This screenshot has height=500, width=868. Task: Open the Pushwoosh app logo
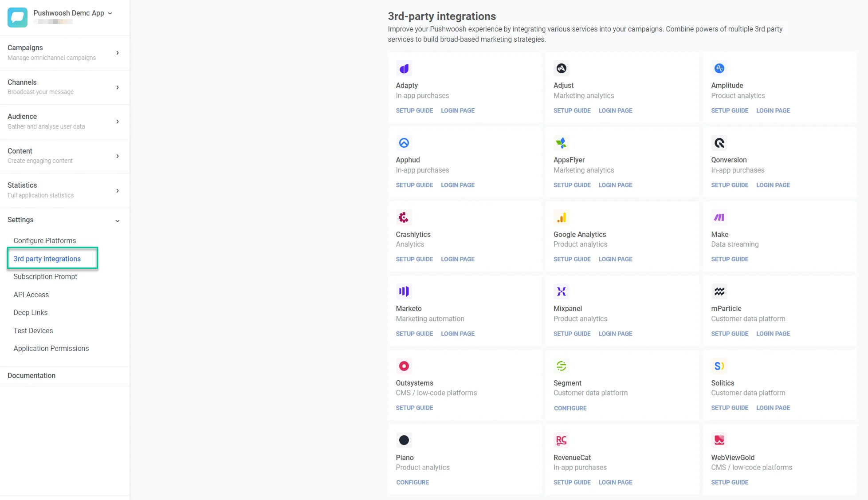(17, 17)
